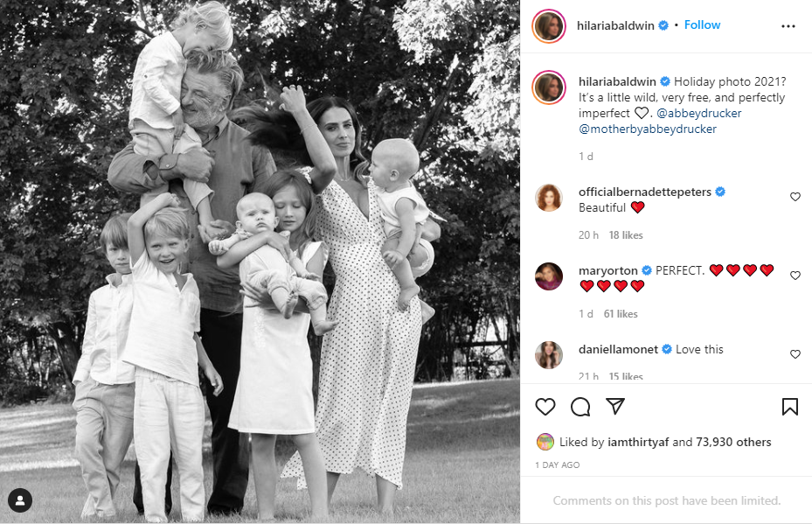Open the comment bubble icon
Screen dimensions: 812x524
[x=580, y=407]
